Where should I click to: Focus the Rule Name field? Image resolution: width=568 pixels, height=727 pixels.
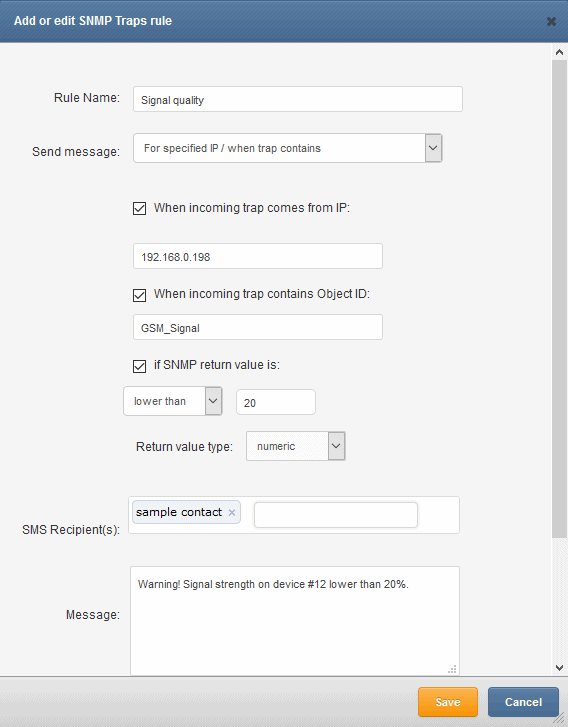[298, 99]
